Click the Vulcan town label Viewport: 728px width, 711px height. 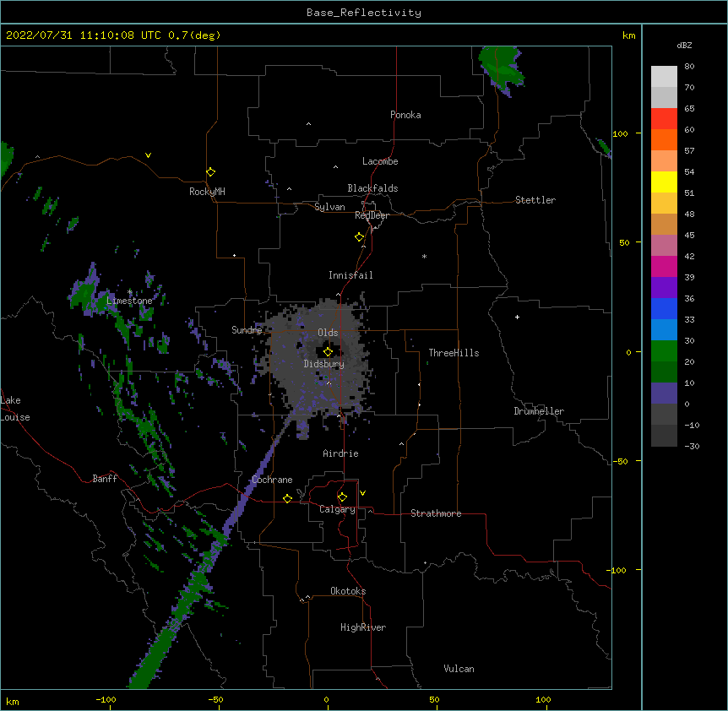pos(459,669)
